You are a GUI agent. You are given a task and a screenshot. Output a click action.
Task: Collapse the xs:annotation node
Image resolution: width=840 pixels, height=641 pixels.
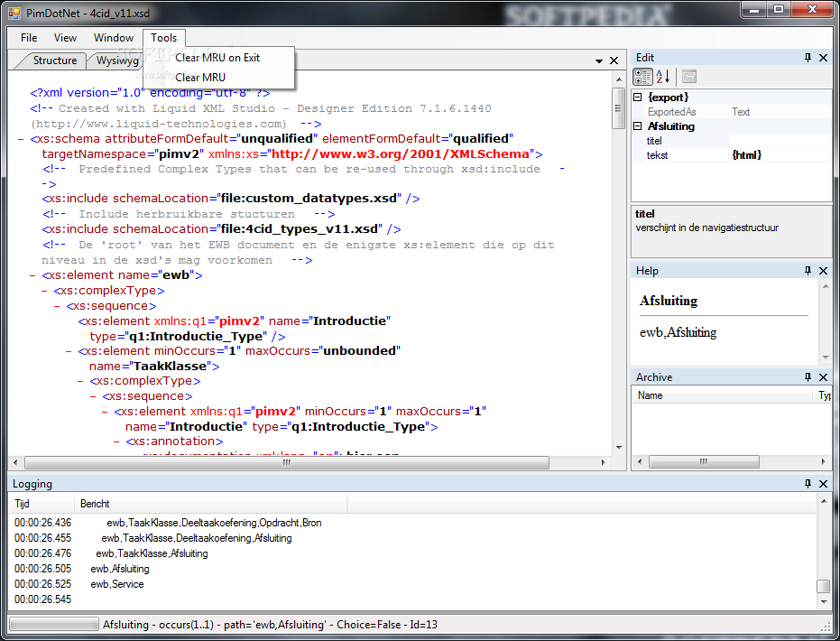(116, 441)
